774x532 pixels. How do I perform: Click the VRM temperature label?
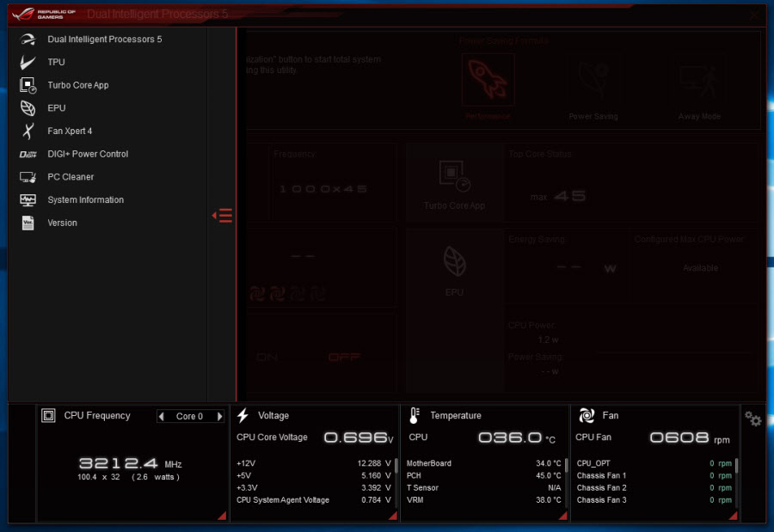tap(415, 500)
